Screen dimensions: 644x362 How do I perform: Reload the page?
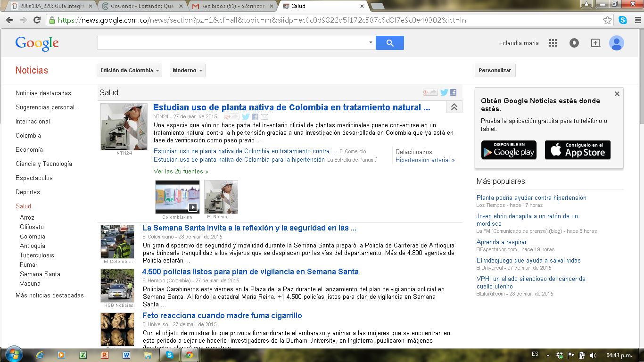37,20
